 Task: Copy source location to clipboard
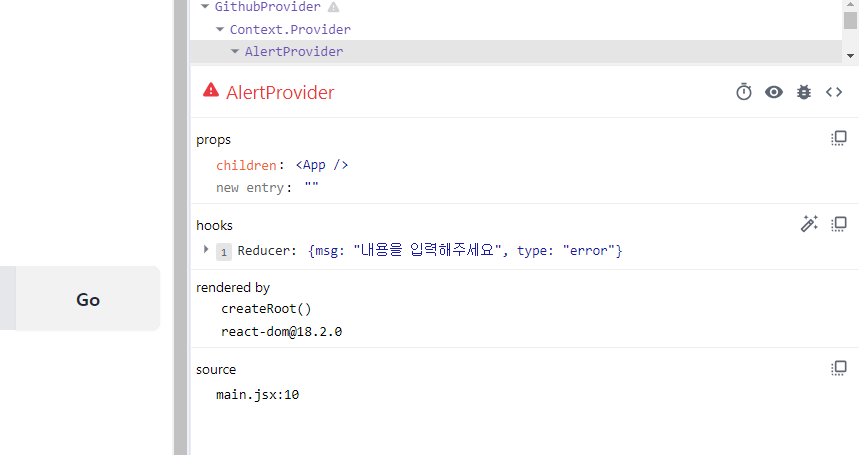[x=839, y=368]
